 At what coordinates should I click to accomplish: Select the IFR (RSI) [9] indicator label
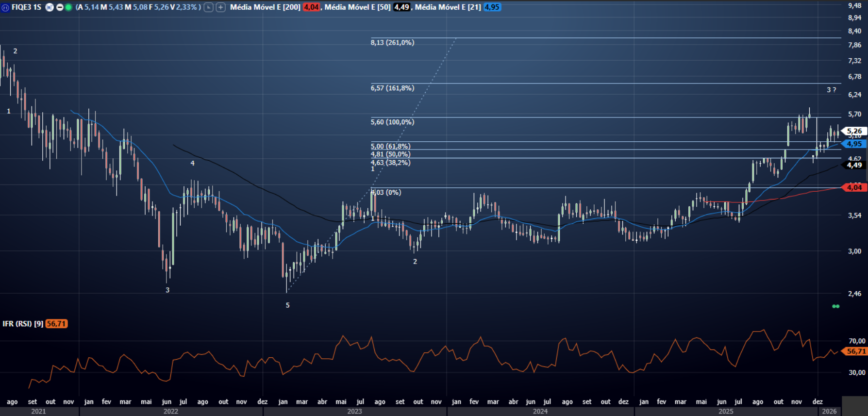tap(23, 324)
